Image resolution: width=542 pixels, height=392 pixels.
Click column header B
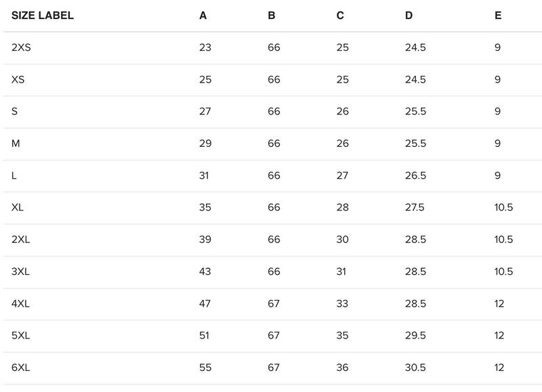[272, 16]
